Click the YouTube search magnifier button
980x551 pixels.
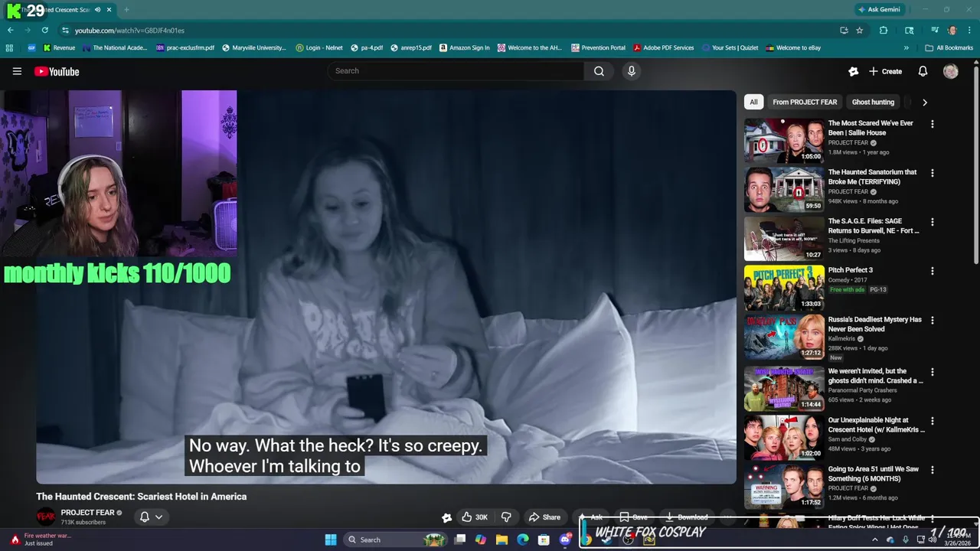pos(599,71)
